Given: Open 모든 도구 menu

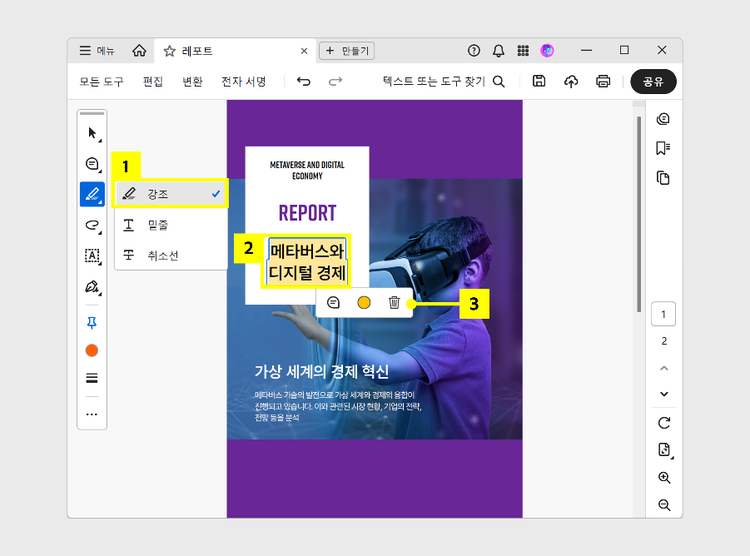Looking at the screenshot, I should [x=101, y=81].
